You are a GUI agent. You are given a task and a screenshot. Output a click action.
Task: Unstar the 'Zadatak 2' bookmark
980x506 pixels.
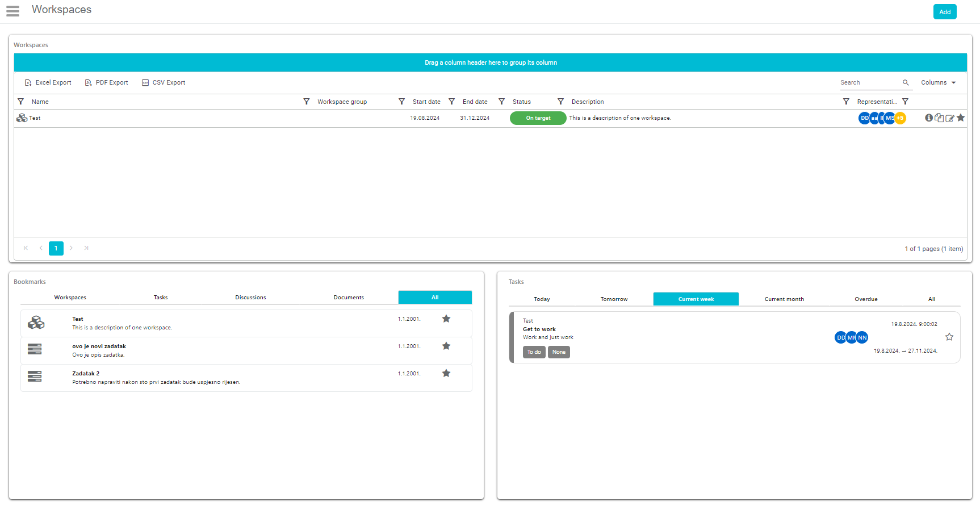pos(446,373)
